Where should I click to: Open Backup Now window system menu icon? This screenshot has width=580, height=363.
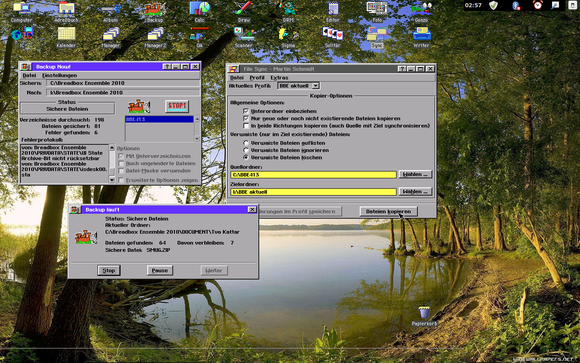[25, 67]
